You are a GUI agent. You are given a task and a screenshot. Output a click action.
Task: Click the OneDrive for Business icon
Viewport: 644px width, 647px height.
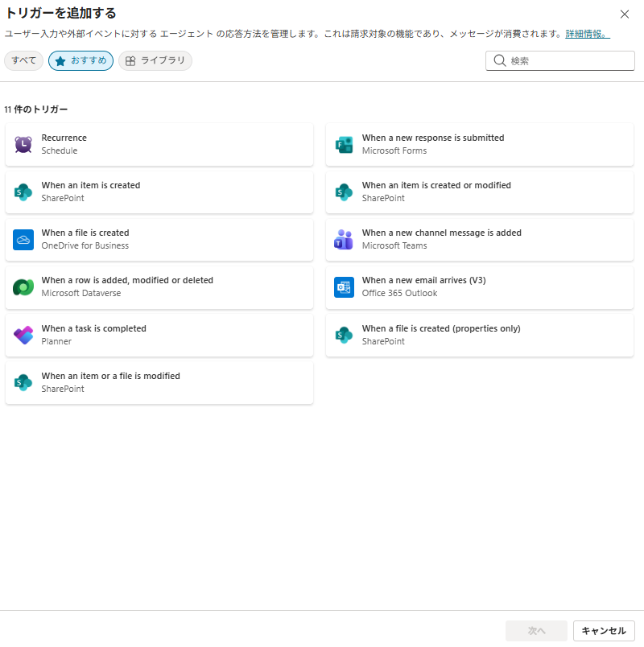coord(23,240)
